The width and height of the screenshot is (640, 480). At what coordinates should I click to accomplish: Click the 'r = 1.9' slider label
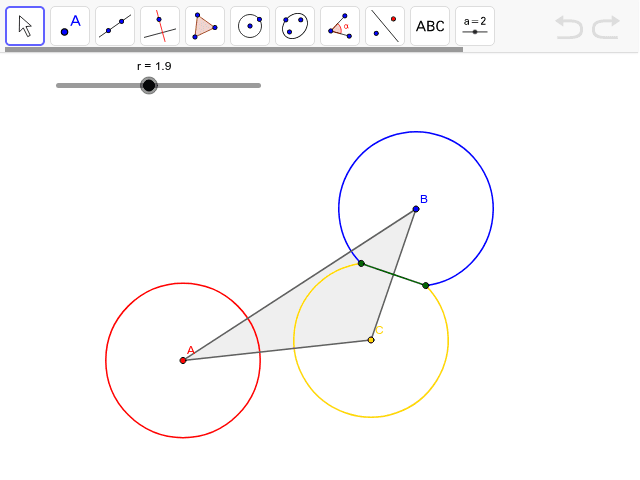pyautogui.click(x=154, y=66)
